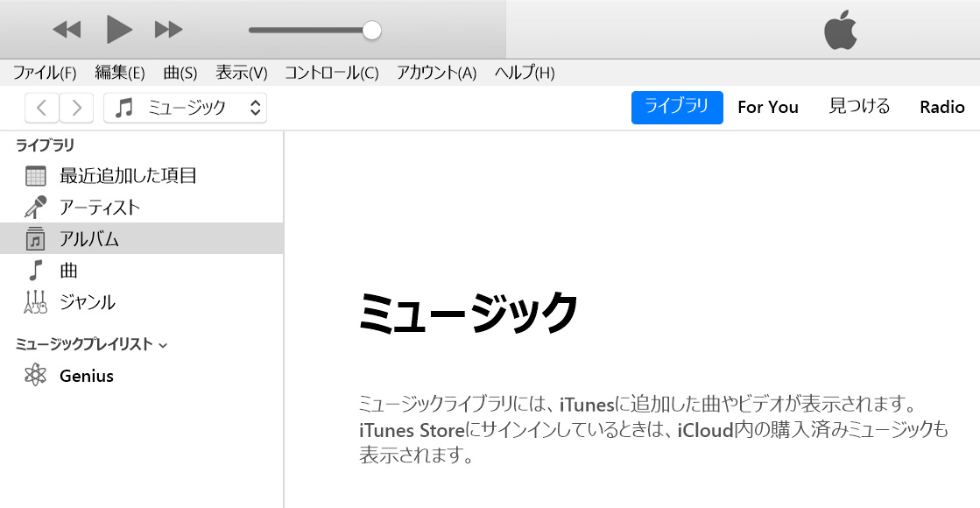The height and width of the screenshot is (508, 980).
Task: Switch to the For You tab
Action: [768, 108]
